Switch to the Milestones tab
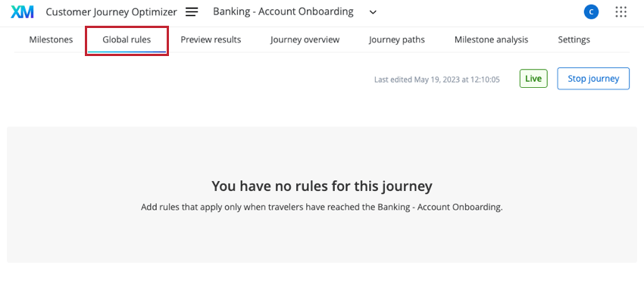The image size is (644, 303). click(51, 40)
